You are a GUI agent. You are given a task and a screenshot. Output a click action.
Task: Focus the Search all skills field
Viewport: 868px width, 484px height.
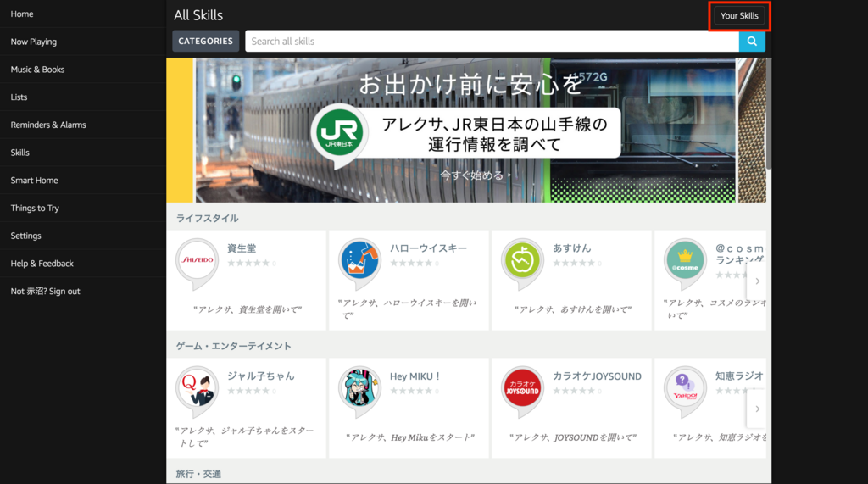tap(492, 41)
